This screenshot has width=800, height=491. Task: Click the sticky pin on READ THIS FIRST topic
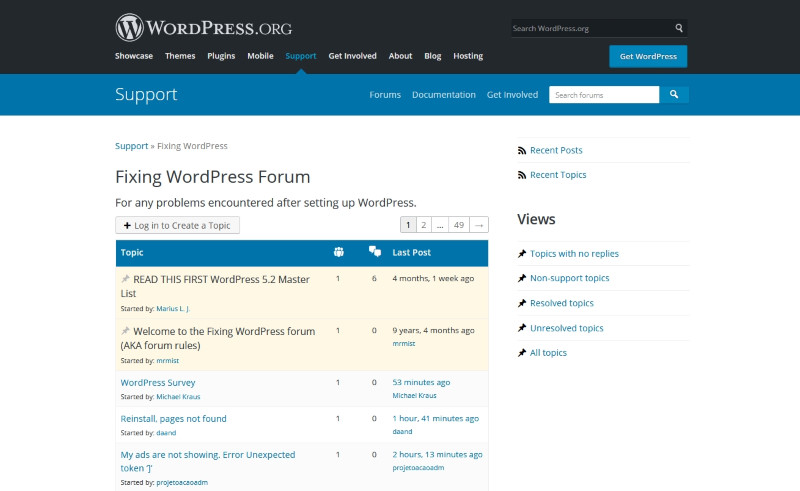(125, 279)
